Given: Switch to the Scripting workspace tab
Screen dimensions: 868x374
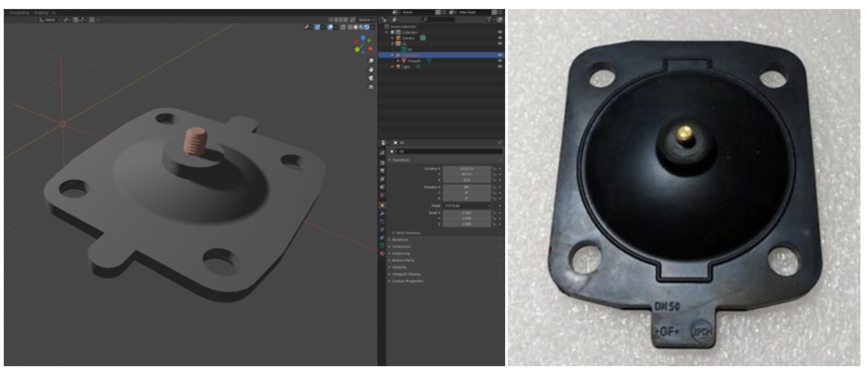Looking at the screenshot, I should pyautogui.click(x=41, y=13).
